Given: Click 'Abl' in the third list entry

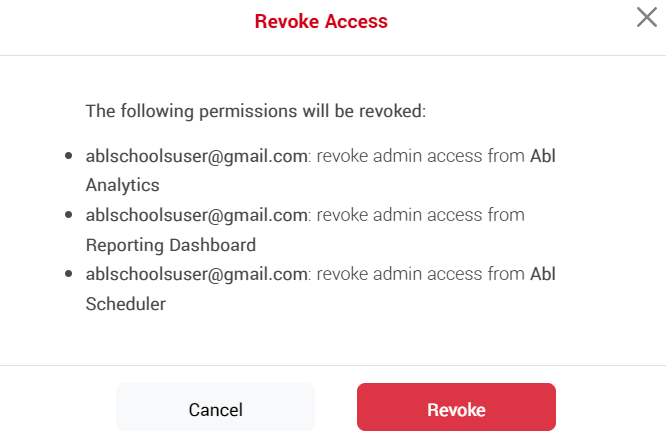Looking at the screenshot, I should [x=542, y=275].
